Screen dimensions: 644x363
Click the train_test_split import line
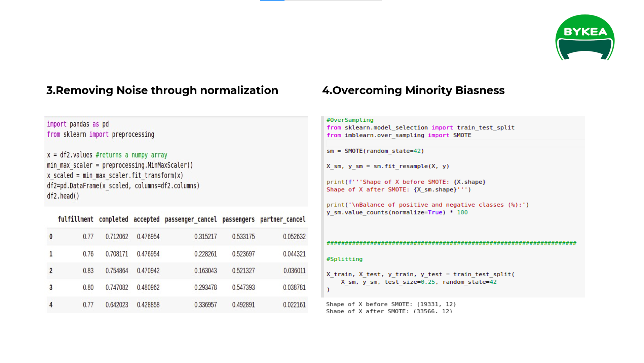click(x=420, y=128)
